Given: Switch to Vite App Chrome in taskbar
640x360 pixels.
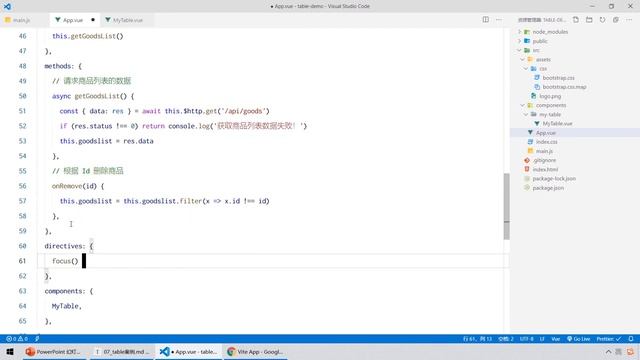Looking at the screenshot, I should [x=256, y=351].
